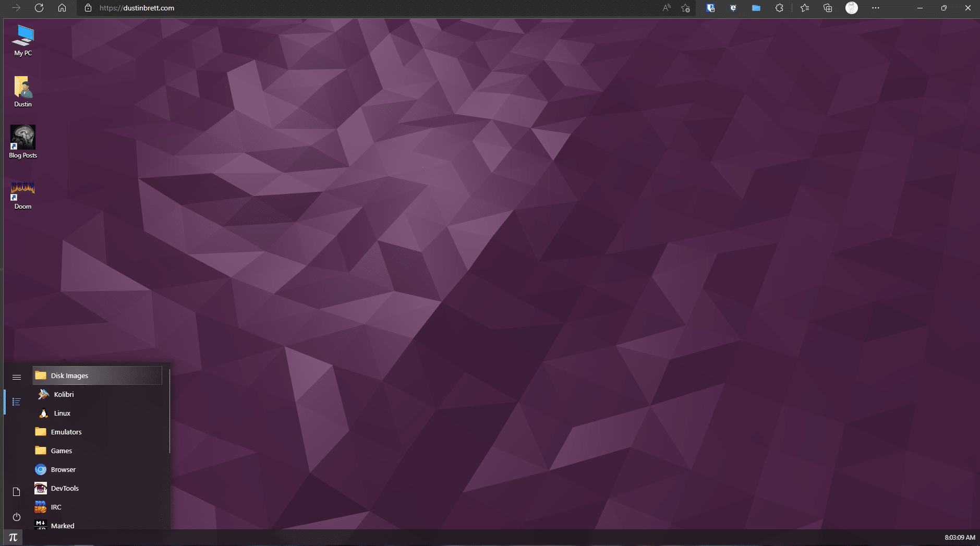Screen dimensions: 980x546
Task: Click the taskbar clock showing 8:03:09 AM
Action: [960, 537]
